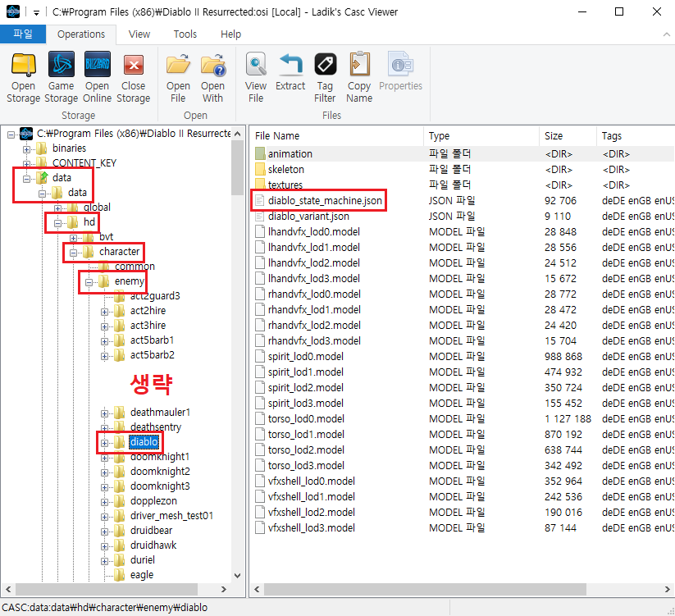This screenshot has height=616, width=675.
Task: Collapse the character folder node
Action: 73,253
